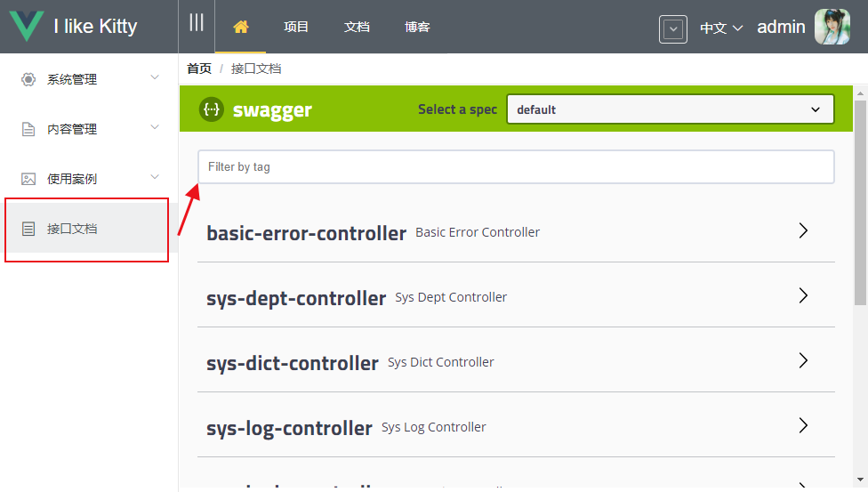Expand sys-dept-controller section arrow

click(803, 296)
